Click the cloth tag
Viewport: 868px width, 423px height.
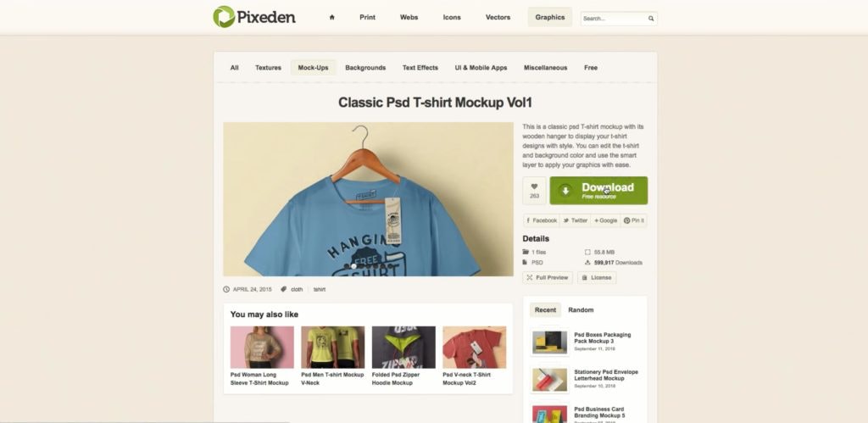(x=297, y=290)
